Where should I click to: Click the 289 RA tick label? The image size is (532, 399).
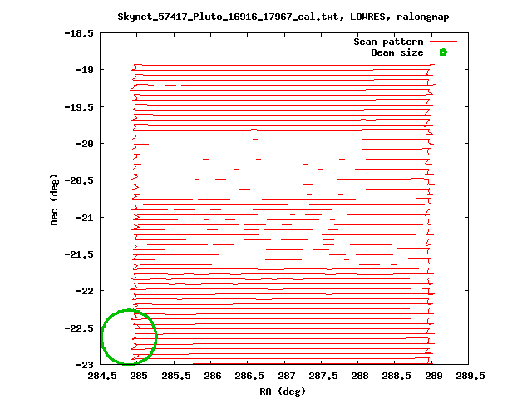434,376
